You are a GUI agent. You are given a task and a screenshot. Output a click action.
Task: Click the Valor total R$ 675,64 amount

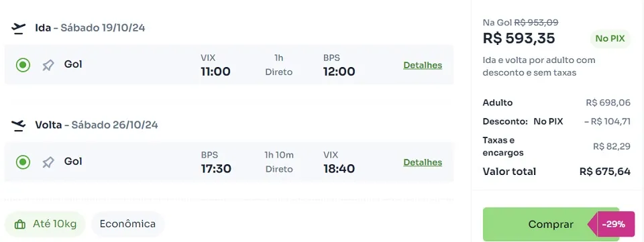[605, 172]
